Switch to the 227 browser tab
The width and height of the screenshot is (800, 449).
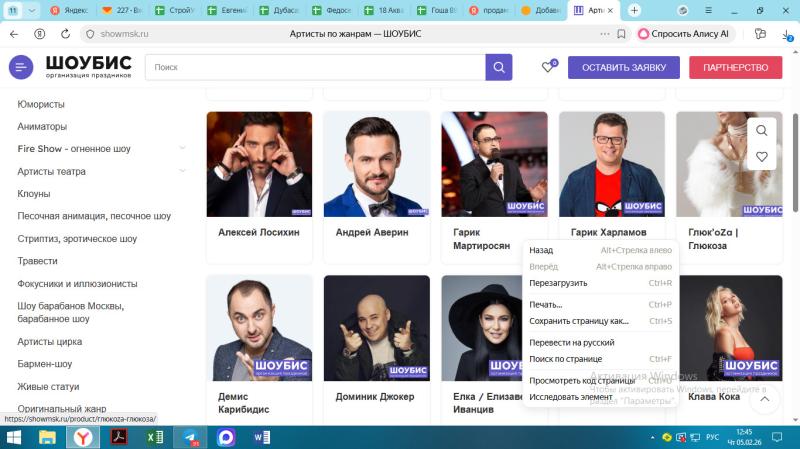pyautogui.click(x=122, y=10)
